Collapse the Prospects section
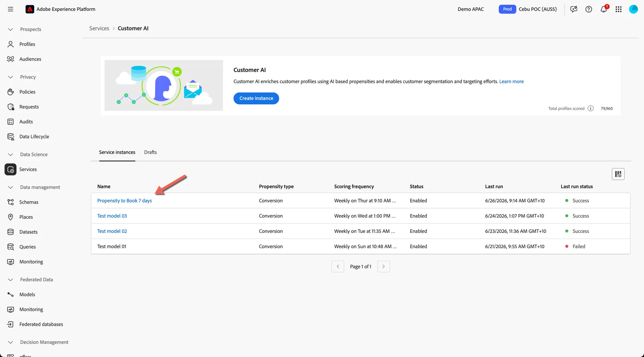The height and width of the screenshot is (357, 644). pos(10,29)
